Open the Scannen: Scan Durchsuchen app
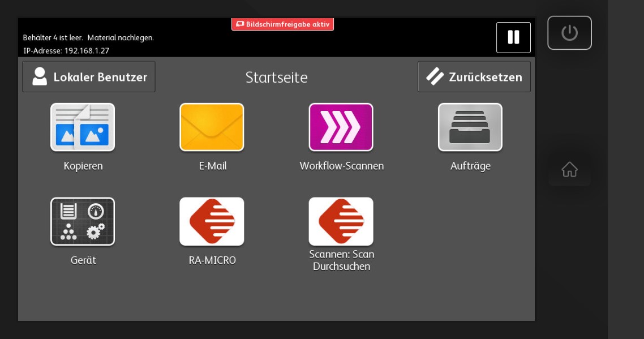644x339 pixels. click(341, 221)
